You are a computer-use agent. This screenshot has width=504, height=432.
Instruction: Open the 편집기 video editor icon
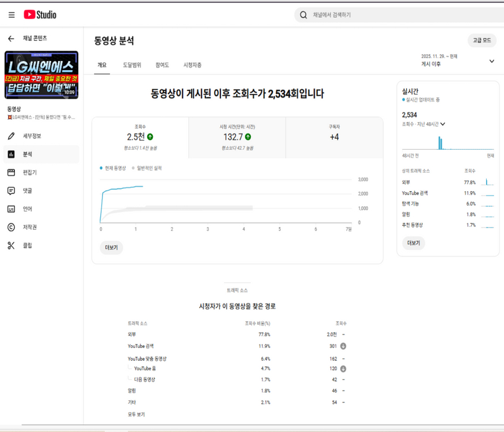(x=10, y=172)
